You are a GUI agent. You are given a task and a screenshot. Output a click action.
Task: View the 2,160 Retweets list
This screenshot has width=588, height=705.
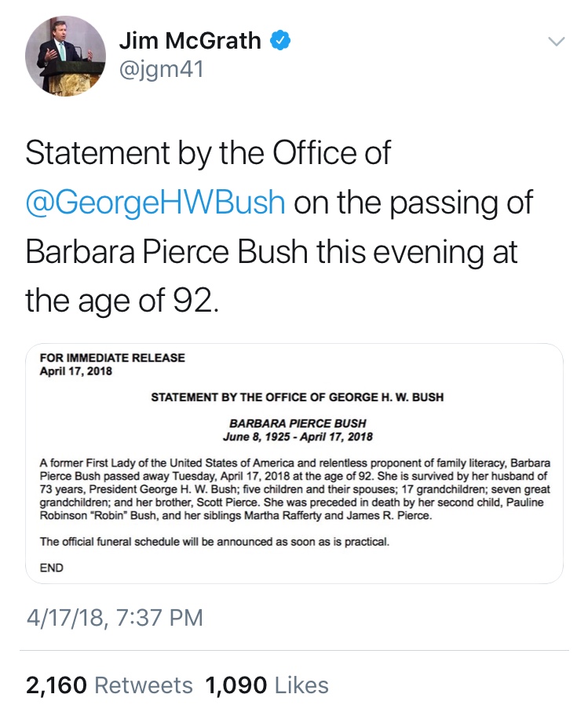109,685
